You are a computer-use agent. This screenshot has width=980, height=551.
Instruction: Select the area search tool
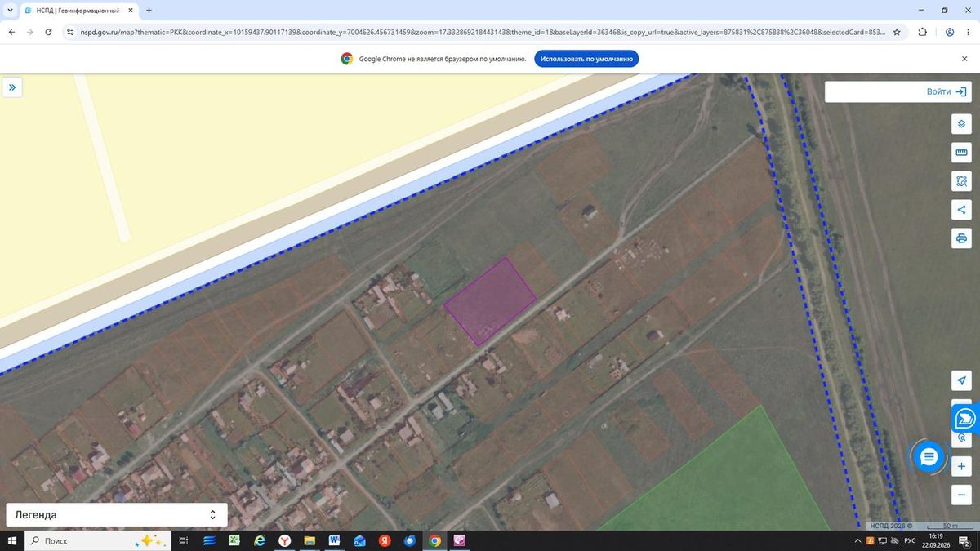click(961, 181)
